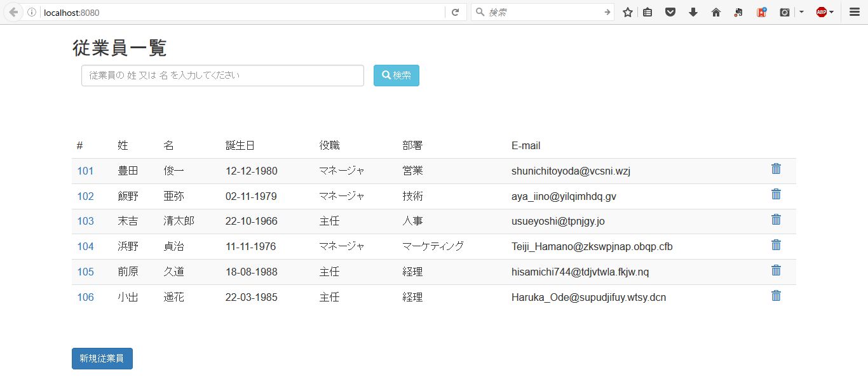Focus the employee name search field
Viewport: 868px width, 384px height.
(222, 75)
